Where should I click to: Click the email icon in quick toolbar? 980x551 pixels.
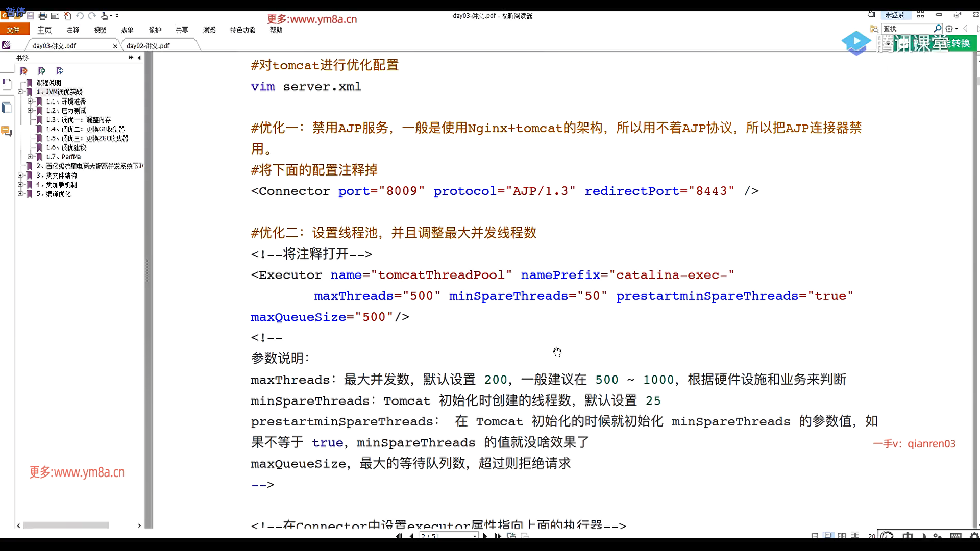[x=55, y=16]
